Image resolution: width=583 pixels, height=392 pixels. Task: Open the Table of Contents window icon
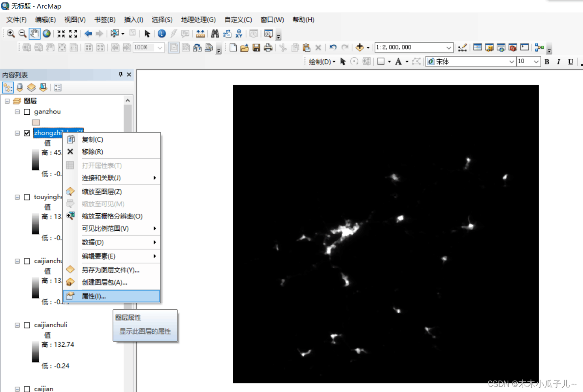478,47
